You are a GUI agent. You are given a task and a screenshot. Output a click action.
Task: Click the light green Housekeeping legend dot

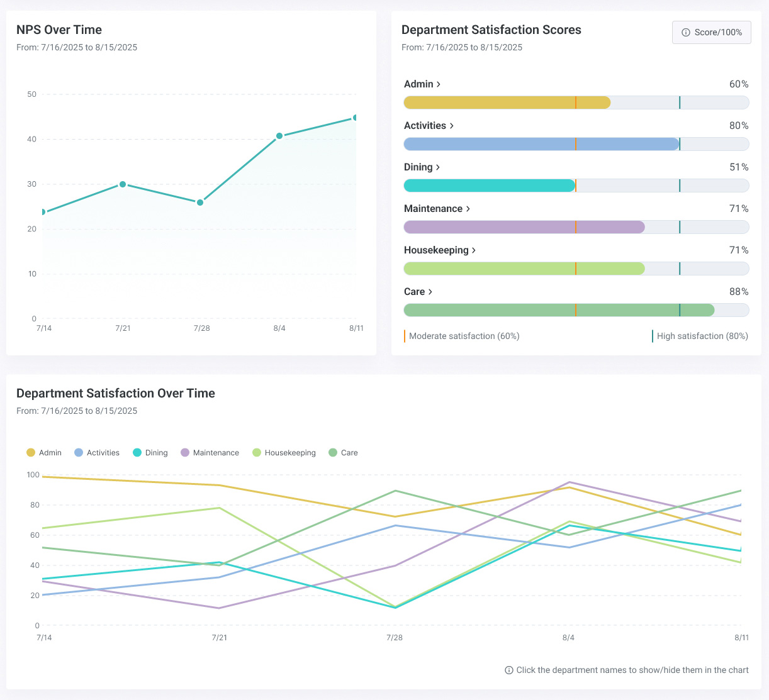[257, 453]
